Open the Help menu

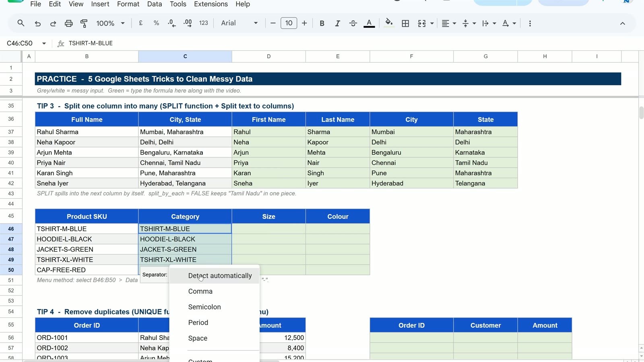pyautogui.click(x=243, y=4)
